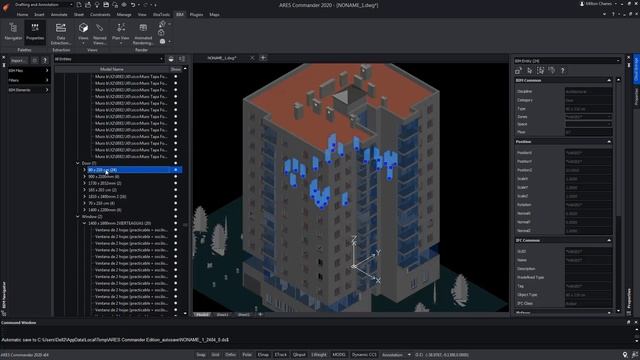Click the ARES Commander application logo
This screenshot has width=640, height=360.
[x=6, y=7]
